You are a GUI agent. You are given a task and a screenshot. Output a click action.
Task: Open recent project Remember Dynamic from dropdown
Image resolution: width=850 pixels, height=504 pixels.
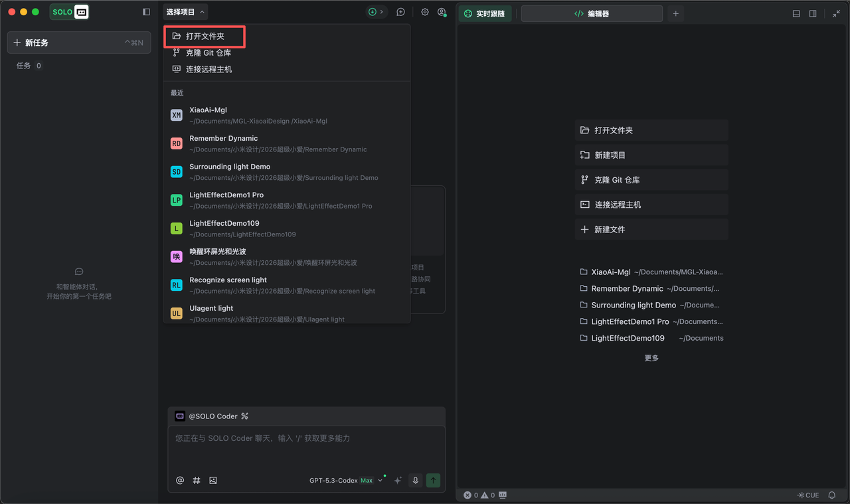point(287,143)
